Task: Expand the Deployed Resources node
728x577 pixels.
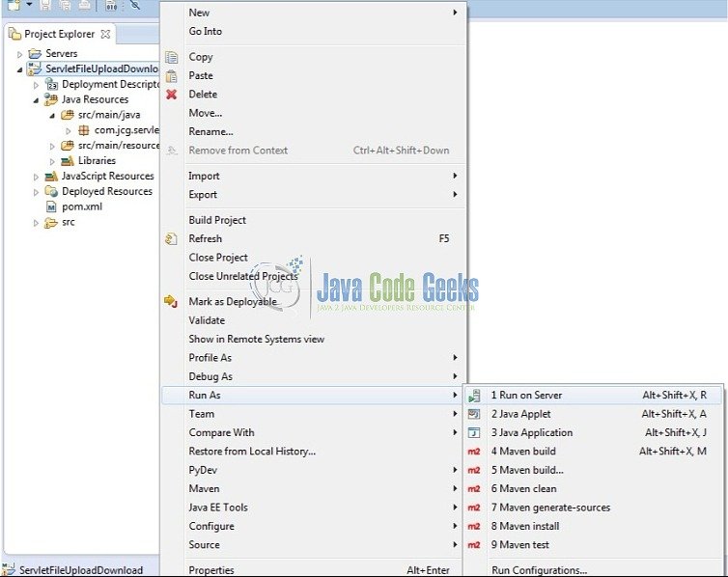Action: [x=36, y=192]
